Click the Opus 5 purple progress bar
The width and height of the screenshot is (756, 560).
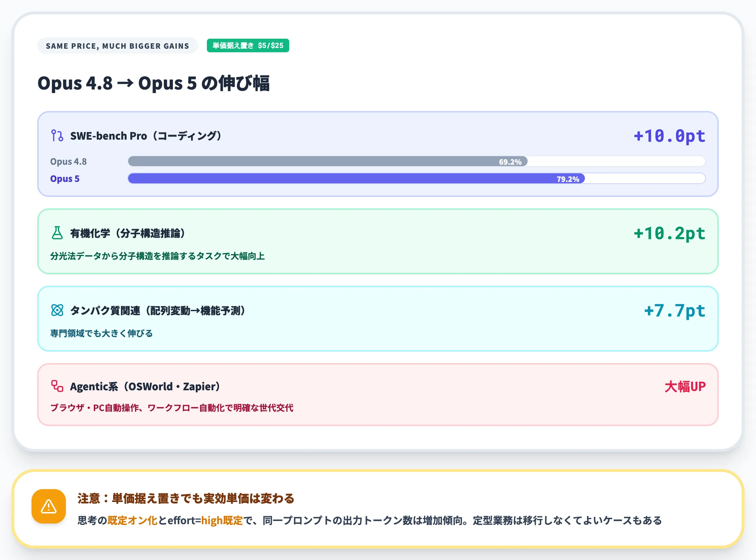click(356, 178)
